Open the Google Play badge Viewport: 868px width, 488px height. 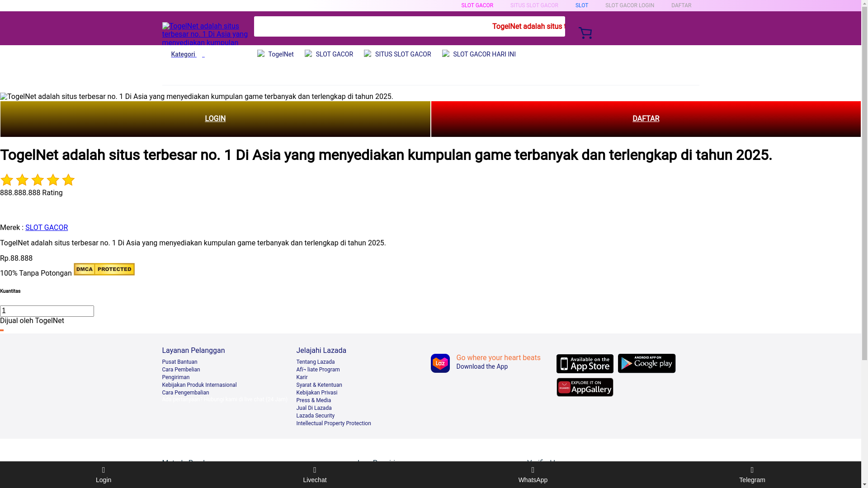[x=646, y=363]
